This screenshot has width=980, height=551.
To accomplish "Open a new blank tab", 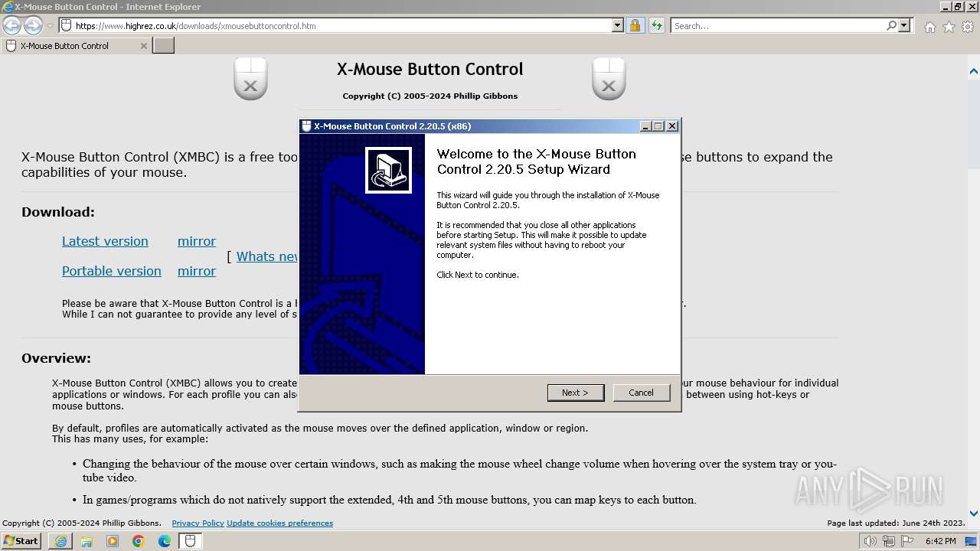I will (x=164, y=46).
